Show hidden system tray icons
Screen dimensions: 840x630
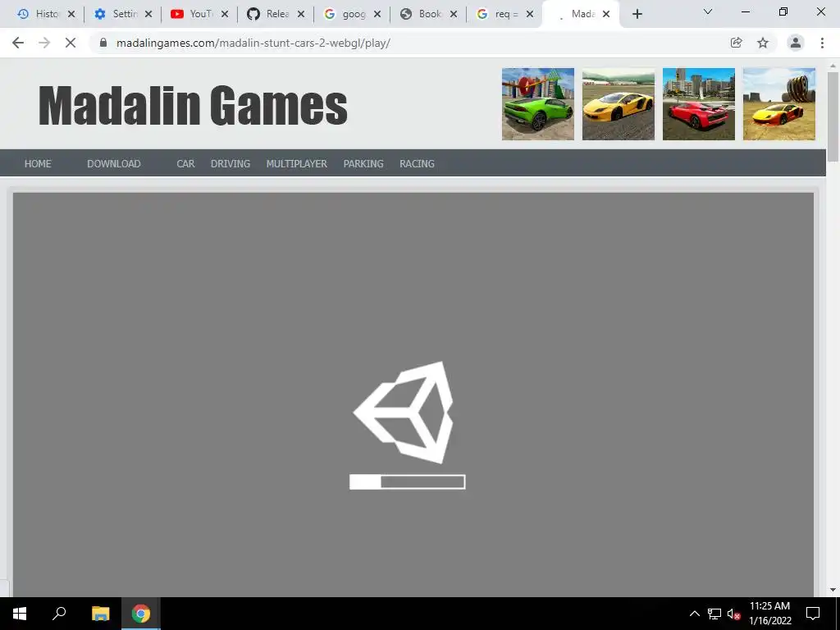tap(694, 614)
